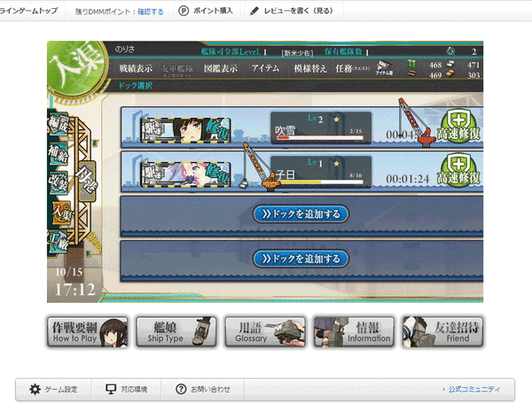Click 対応環境 text button
This screenshot has width=532, height=419.
134,389
